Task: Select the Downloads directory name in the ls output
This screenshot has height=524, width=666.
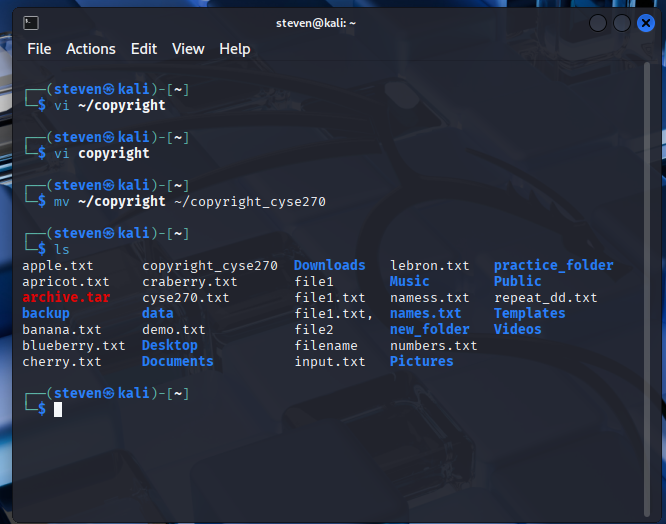Action: [329, 265]
